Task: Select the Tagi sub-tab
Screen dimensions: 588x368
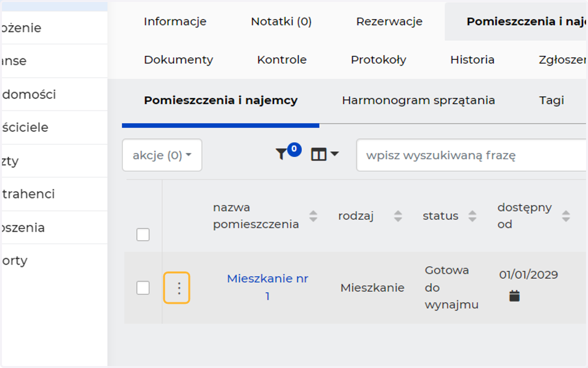Action: [x=552, y=100]
